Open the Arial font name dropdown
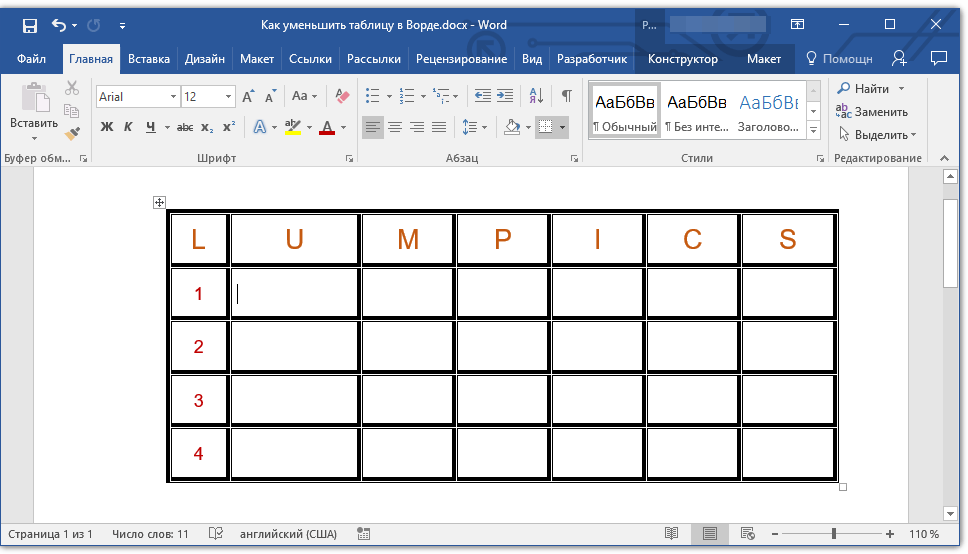The height and width of the screenshot is (554, 968). point(173,97)
